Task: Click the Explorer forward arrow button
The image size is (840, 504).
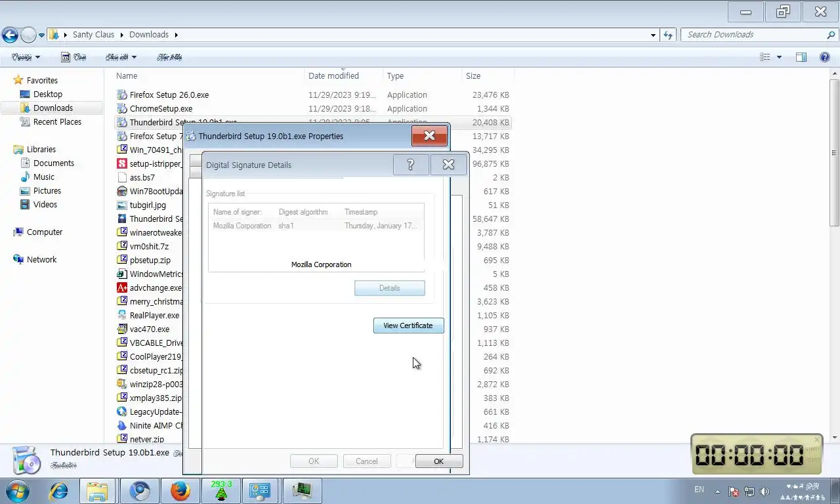Action: click(x=28, y=35)
